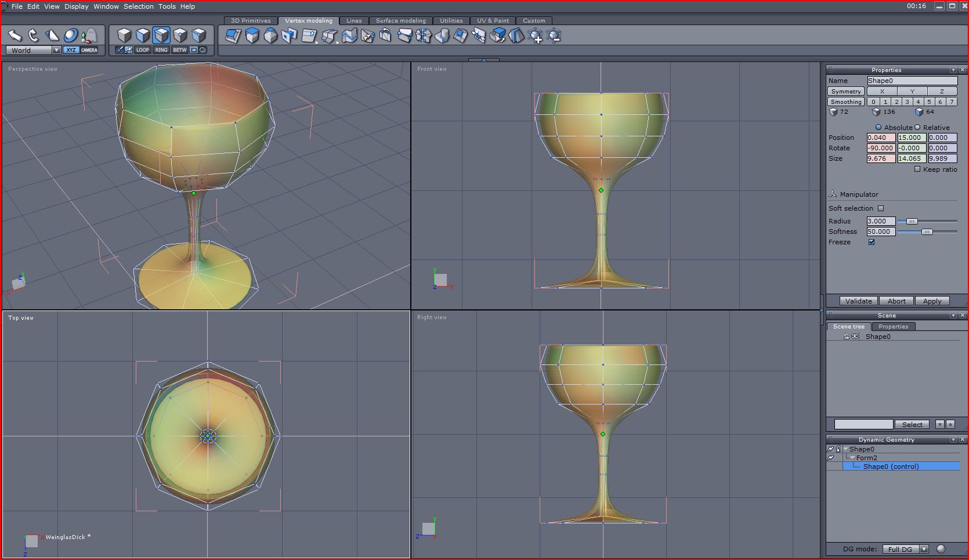The height and width of the screenshot is (560, 969).
Task: Switch to the Surface modeling tab
Action: (x=400, y=21)
